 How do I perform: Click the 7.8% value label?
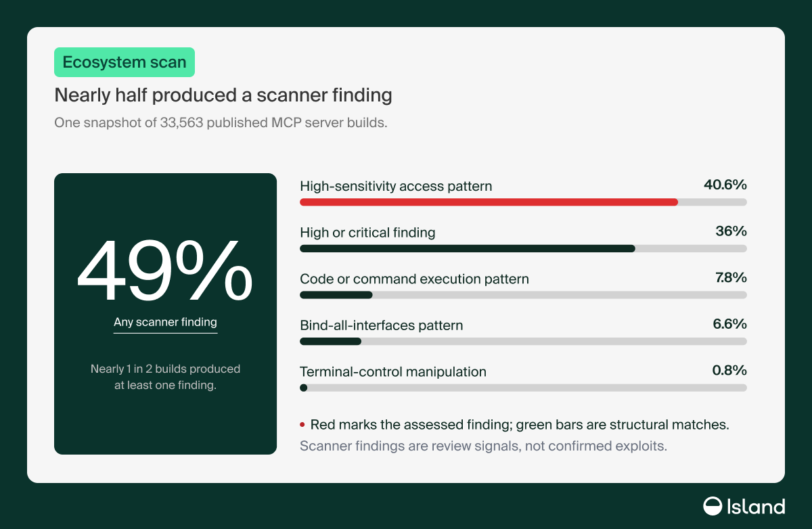coord(729,277)
